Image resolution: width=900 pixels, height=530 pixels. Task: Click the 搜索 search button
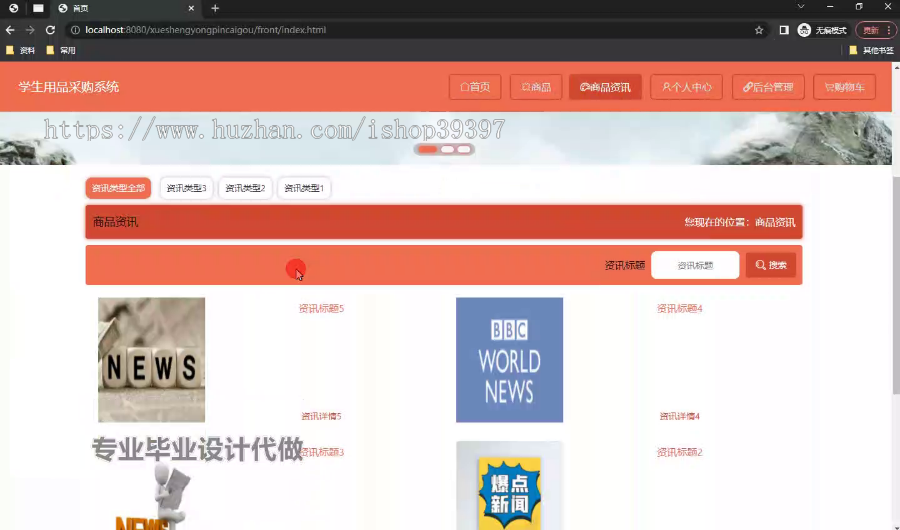771,265
